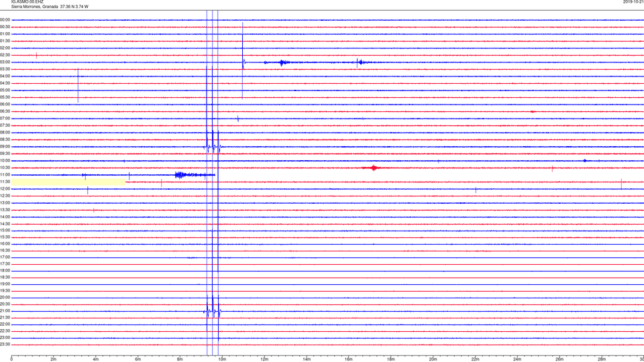Select the 03:00 trace time label
644x362 pixels.
tap(5, 62)
